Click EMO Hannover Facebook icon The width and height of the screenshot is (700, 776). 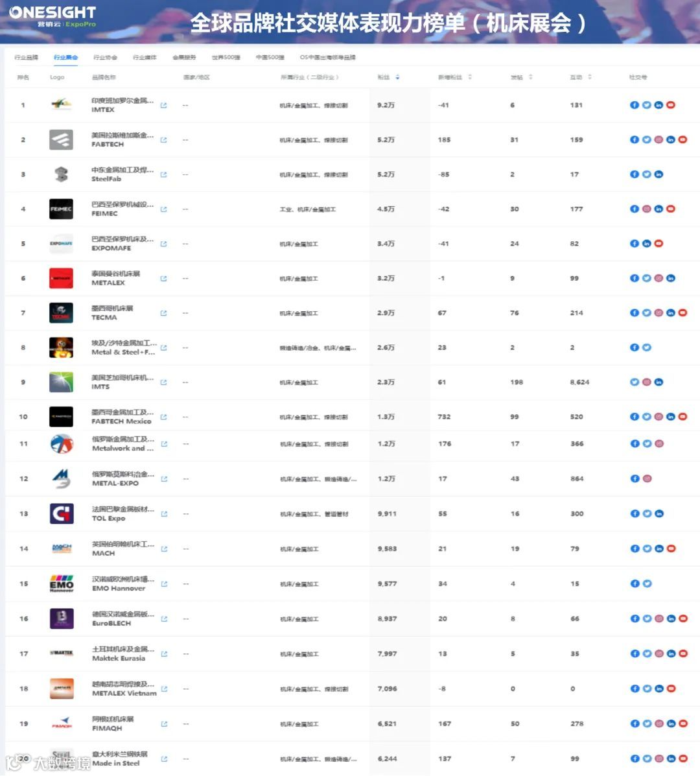[x=635, y=584]
